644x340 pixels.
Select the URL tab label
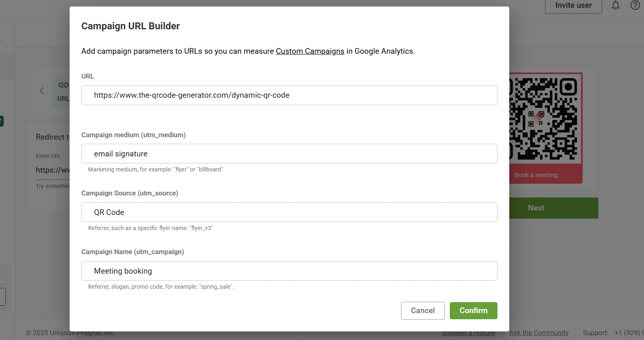click(63, 99)
